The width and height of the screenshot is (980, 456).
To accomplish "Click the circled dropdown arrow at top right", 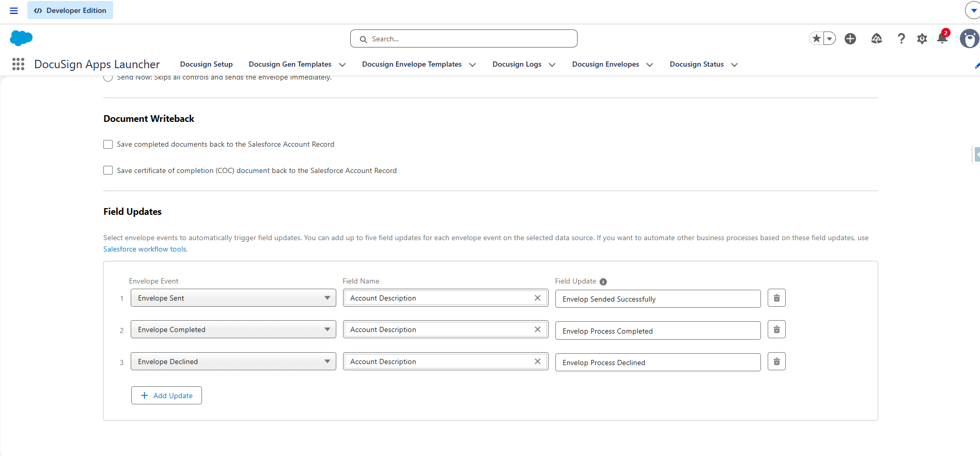I will [973, 10].
